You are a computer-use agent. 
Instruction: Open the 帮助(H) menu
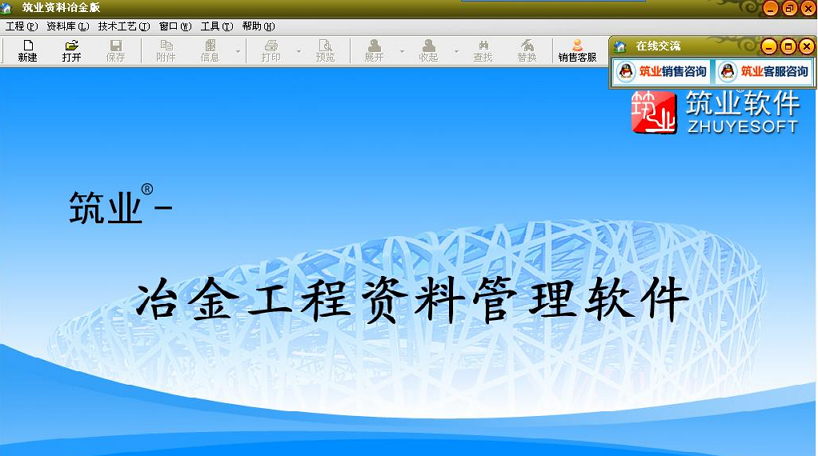[258, 26]
